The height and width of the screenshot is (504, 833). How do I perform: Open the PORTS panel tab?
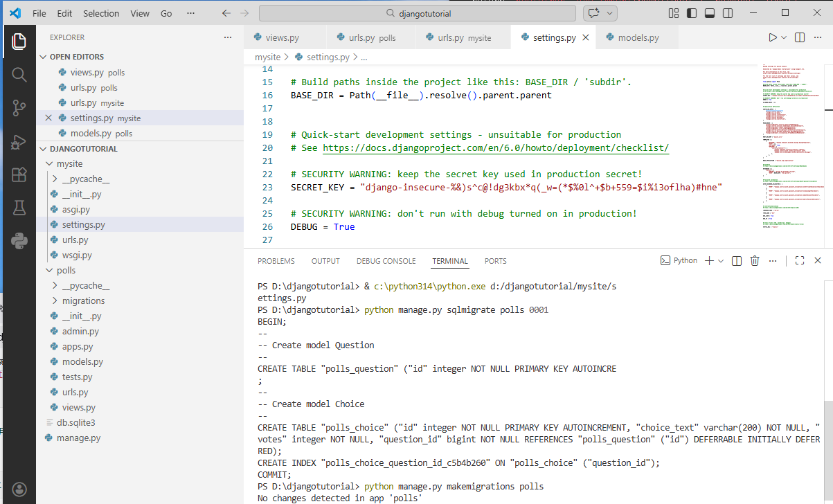(496, 261)
